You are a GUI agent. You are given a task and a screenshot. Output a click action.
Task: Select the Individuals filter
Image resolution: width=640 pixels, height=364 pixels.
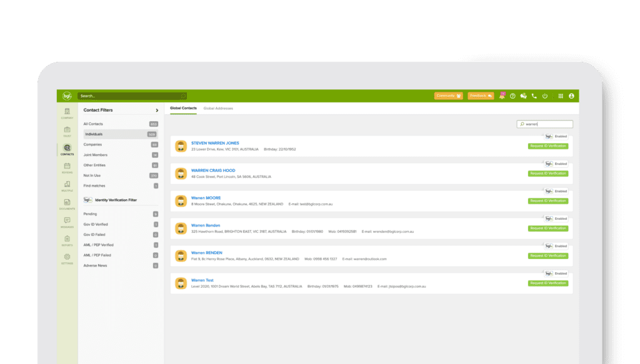click(x=94, y=134)
